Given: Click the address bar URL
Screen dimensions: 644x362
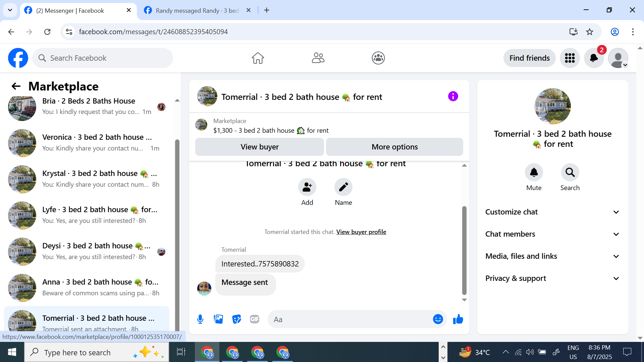Looking at the screenshot, I should pyautogui.click(x=153, y=32).
